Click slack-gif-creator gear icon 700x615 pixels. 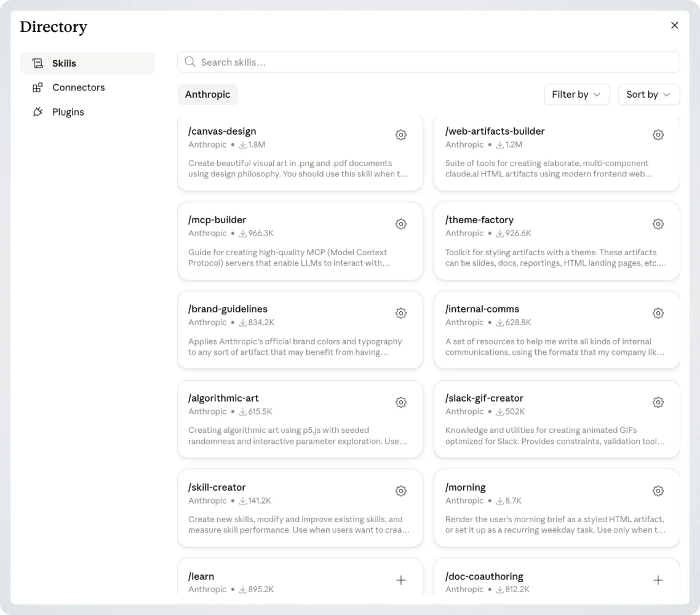click(658, 402)
